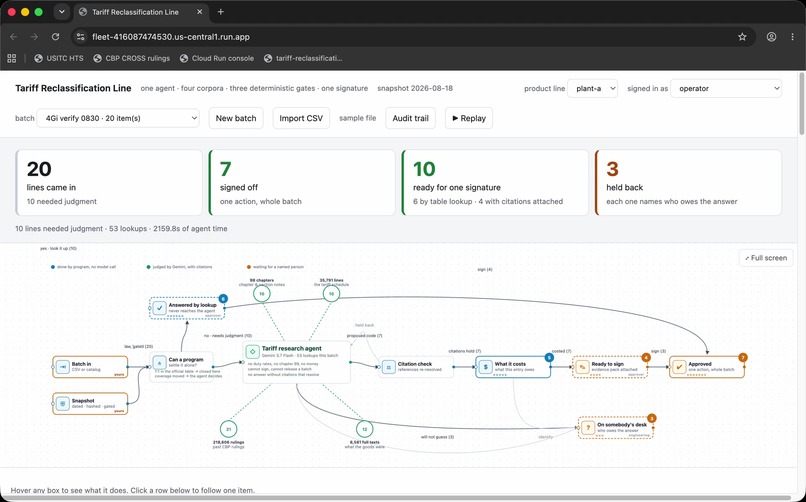The image size is (806, 502).
Task: Click the 7 signed off card
Action: [302, 182]
